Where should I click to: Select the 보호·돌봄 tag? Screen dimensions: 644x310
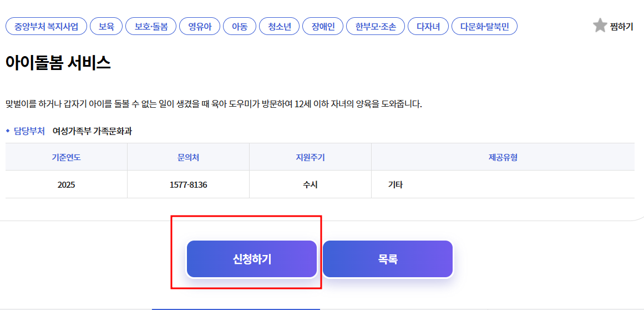coord(151,27)
